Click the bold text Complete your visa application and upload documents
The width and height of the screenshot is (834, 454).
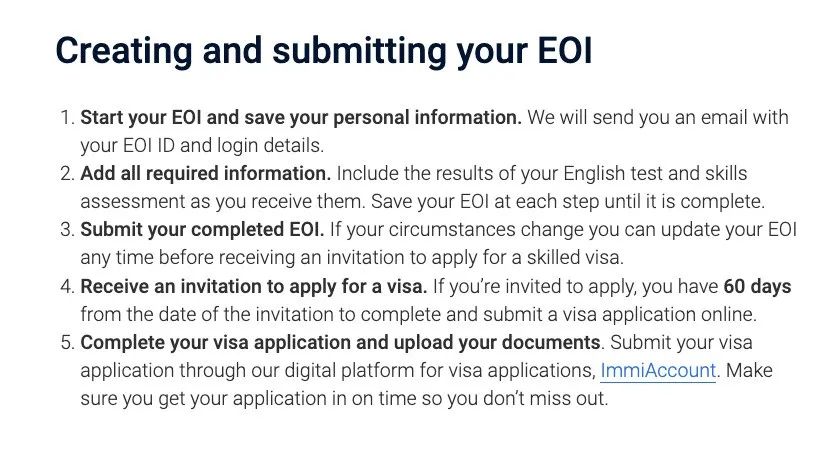point(340,342)
